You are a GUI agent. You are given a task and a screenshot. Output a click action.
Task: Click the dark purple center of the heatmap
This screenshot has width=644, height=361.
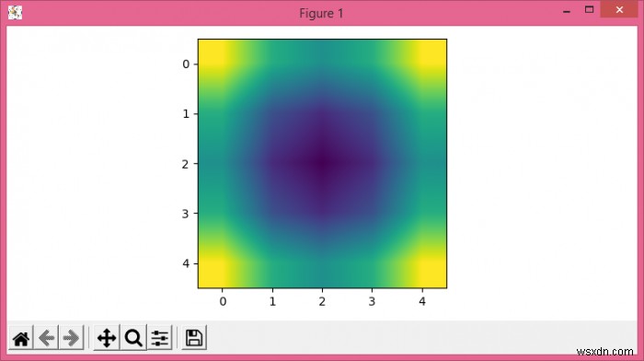[x=322, y=163]
